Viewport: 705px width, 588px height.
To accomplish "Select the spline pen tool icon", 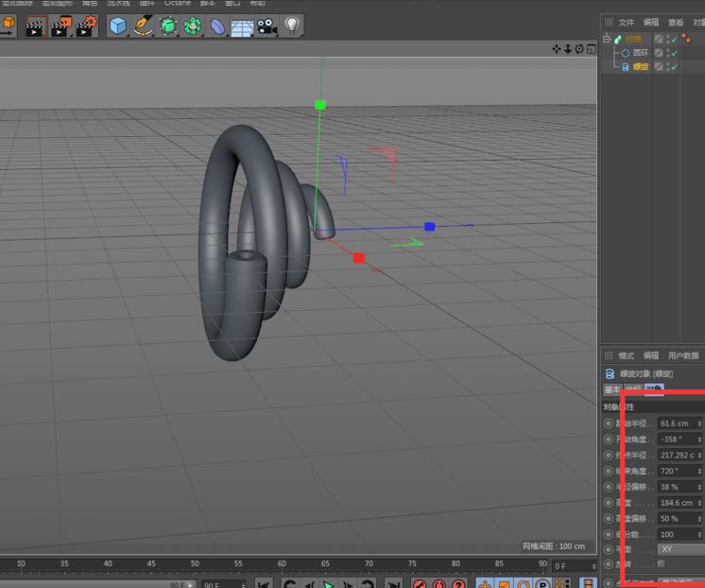I will tap(143, 26).
